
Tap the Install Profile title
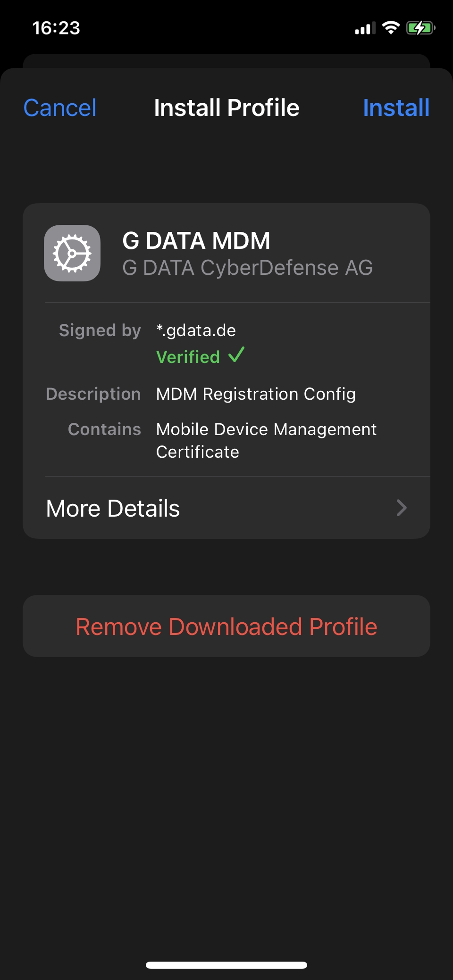tap(226, 107)
